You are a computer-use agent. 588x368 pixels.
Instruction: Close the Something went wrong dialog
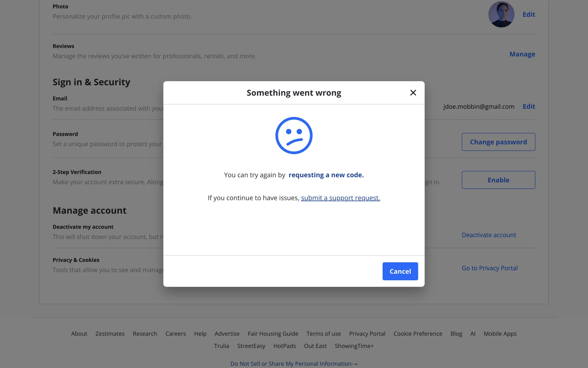413,93
